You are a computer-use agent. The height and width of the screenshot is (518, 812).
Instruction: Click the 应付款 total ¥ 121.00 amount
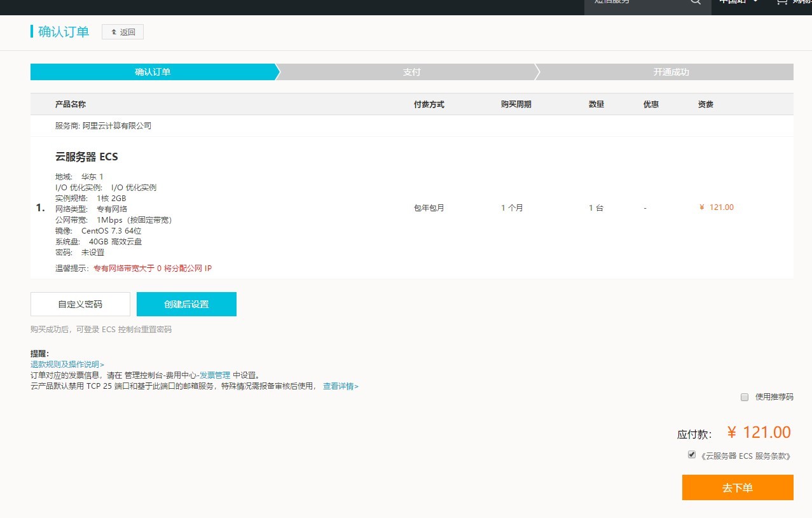tap(759, 433)
